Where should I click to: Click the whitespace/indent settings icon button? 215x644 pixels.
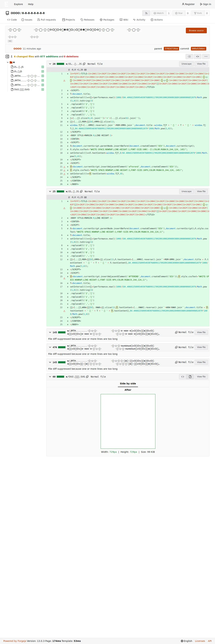click(x=189, y=57)
